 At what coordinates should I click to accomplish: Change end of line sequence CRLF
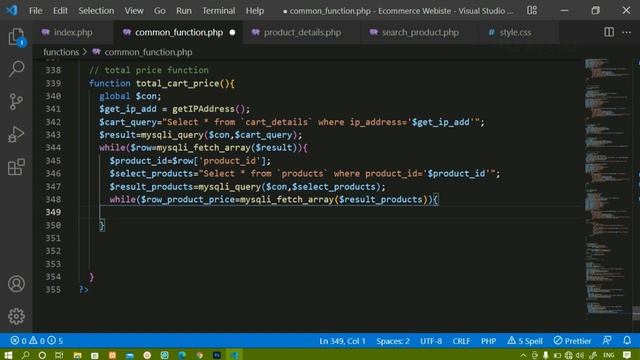[x=461, y=340]
